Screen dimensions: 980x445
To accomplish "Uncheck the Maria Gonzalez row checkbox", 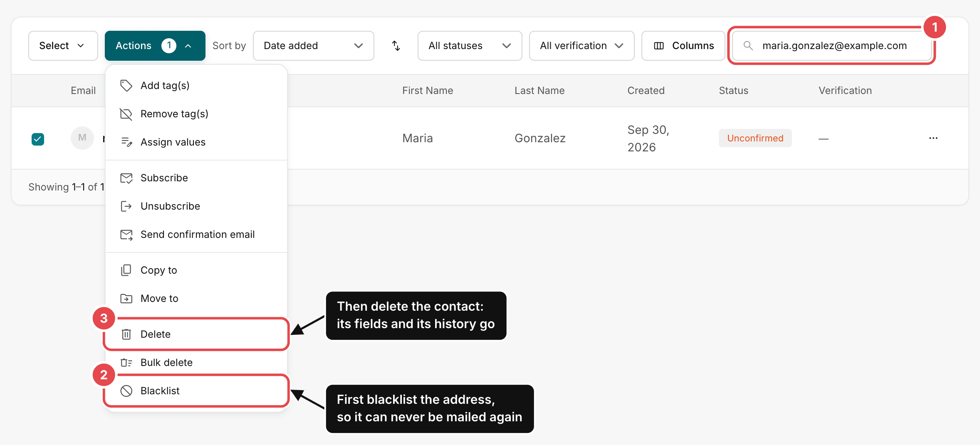I will tap(38, 139).
